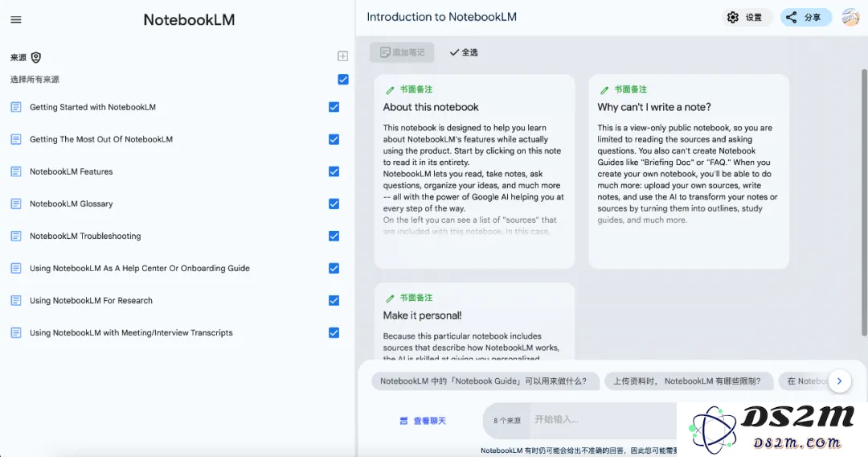Click the 分享 share button
Image resolution: width=868 pixels, height=457 pixels.
(806, 17)
